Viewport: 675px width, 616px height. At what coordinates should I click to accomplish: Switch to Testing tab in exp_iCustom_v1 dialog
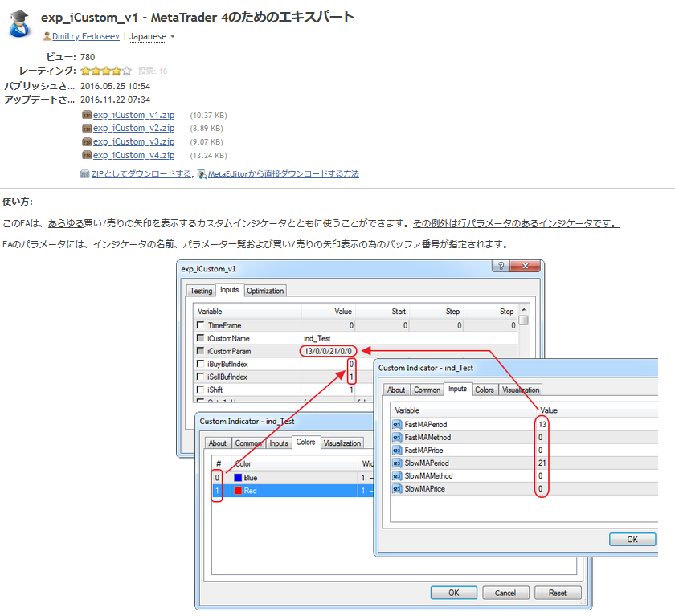click(201, 291)
